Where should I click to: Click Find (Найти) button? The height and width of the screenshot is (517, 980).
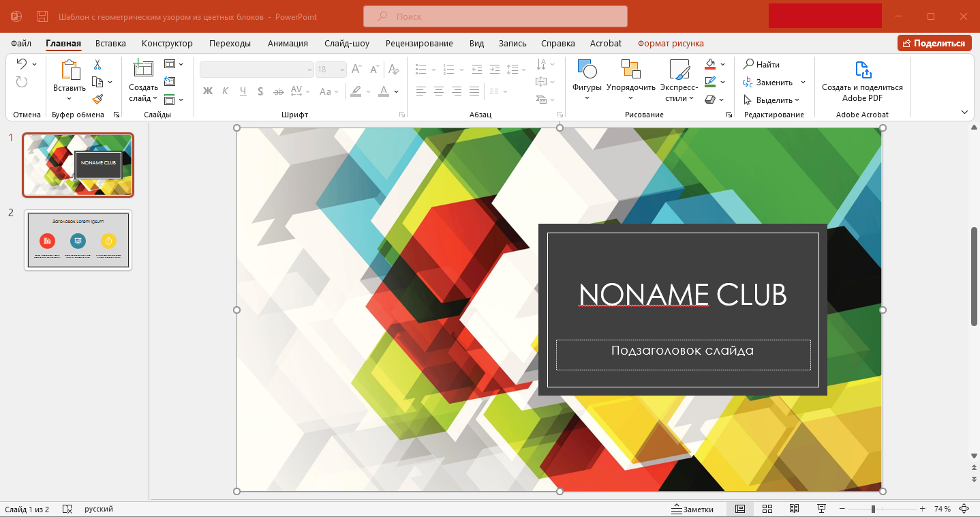click(x=762, y=64)
